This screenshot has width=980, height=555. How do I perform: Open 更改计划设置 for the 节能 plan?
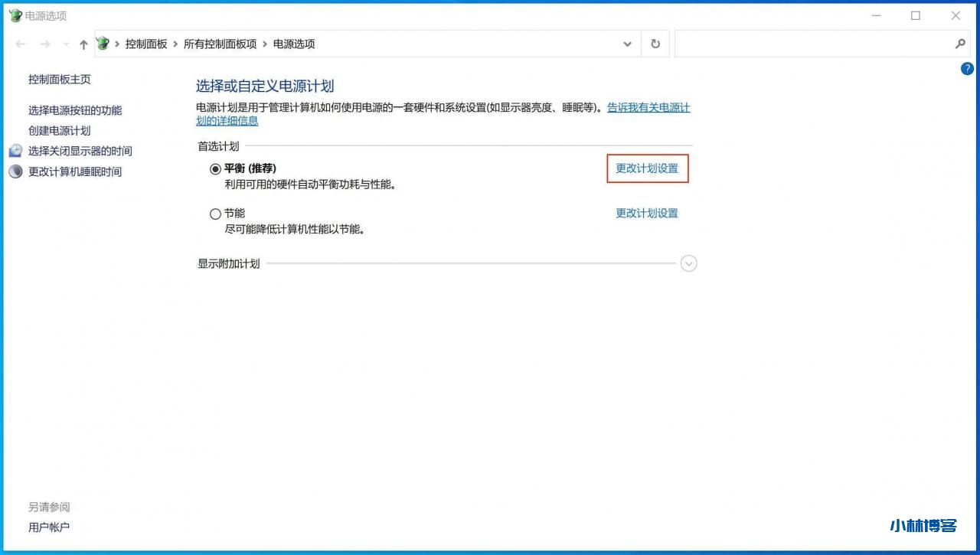pyautogui.click(x=647, y=214)
